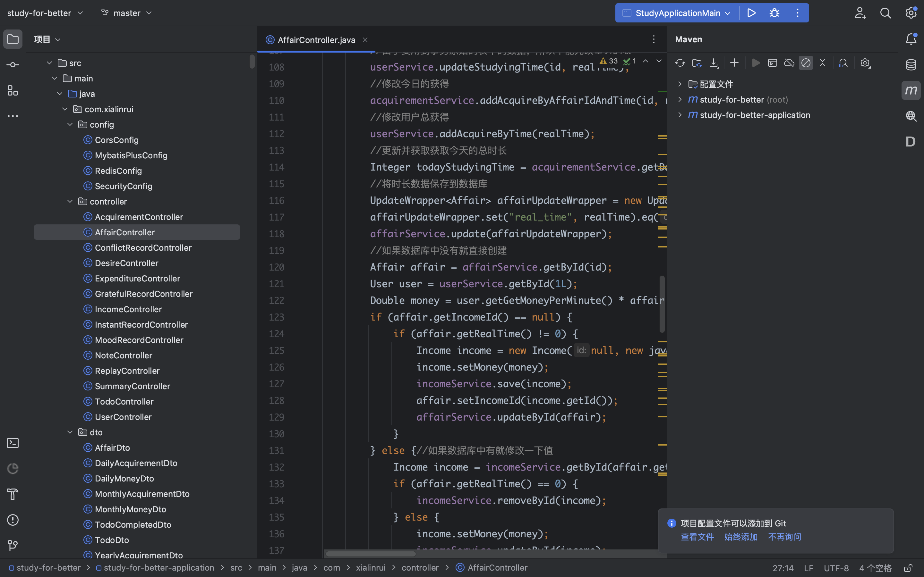Select NoteController in project tree

coord(123,355)
